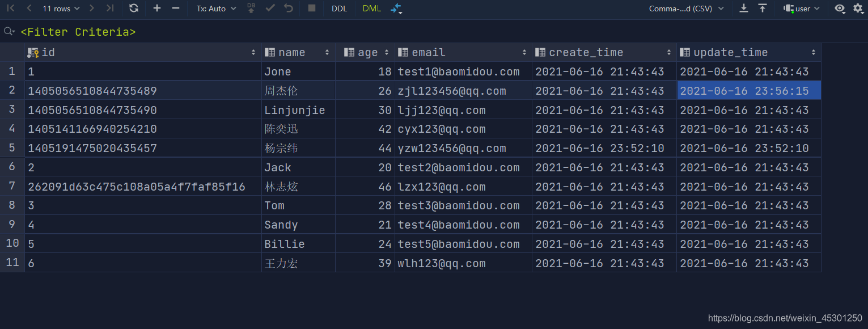Toggle sorting on the create_time column
The image size is (868, 329).
pos(669,52)
